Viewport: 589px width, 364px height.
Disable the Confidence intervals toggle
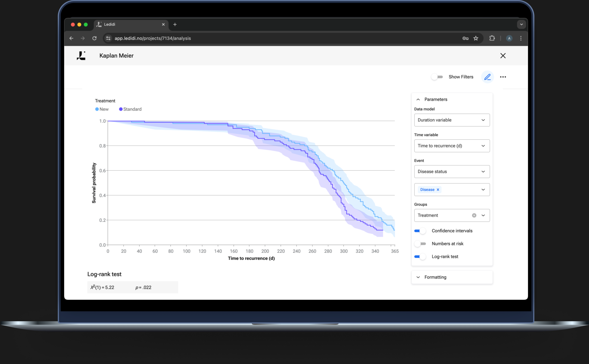(x=420, y=231)
